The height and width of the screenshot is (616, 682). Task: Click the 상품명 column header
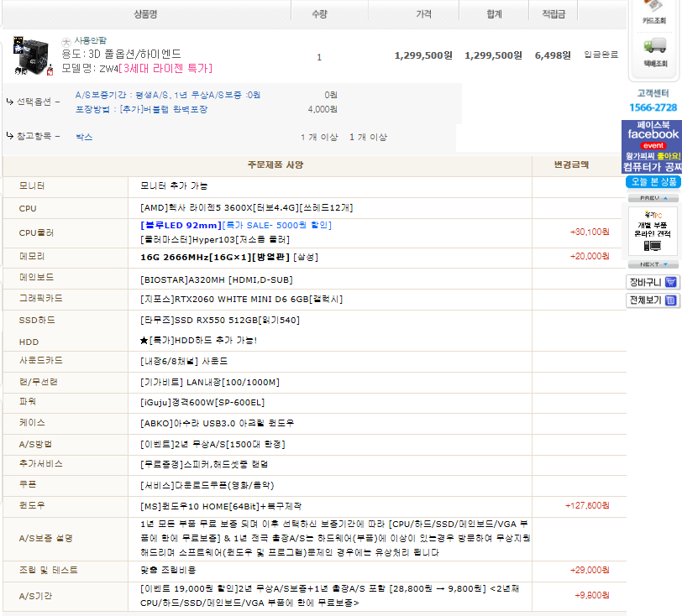click(145, 14)
